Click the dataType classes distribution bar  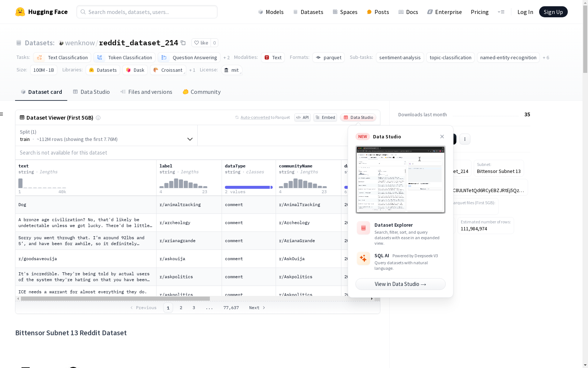click(x=249, y=187)
